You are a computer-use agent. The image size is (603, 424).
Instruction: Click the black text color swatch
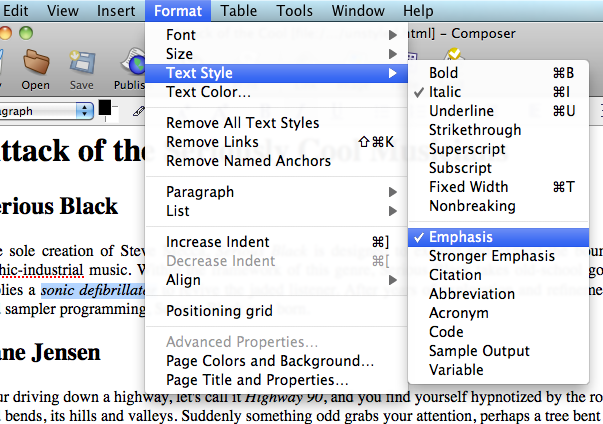(104, 107)
